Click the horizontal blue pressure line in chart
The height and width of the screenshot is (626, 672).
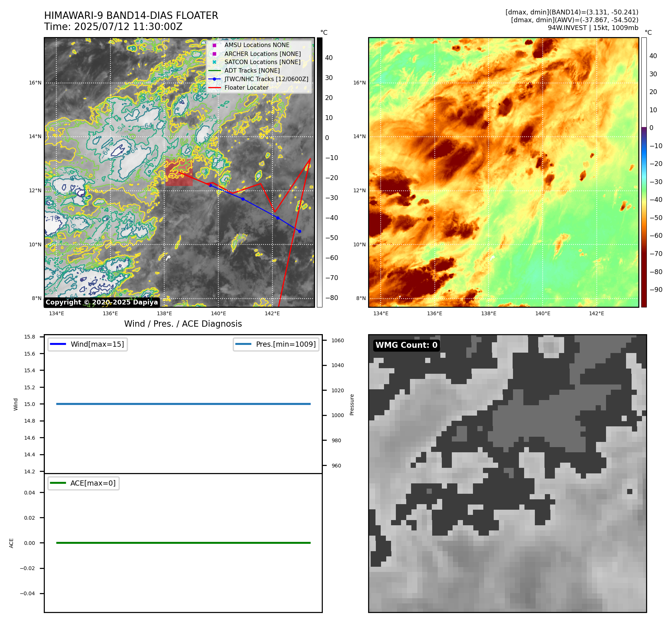[183, 404]
